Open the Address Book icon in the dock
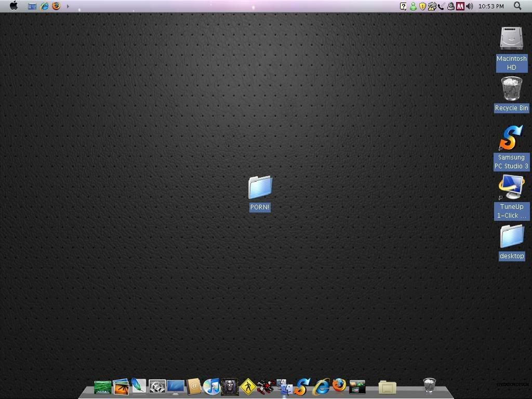 pyautogui.click(x=193, y=386)
